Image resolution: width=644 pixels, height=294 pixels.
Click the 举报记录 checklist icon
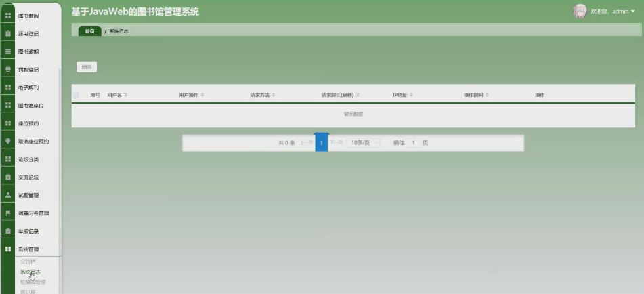point(8,231)
